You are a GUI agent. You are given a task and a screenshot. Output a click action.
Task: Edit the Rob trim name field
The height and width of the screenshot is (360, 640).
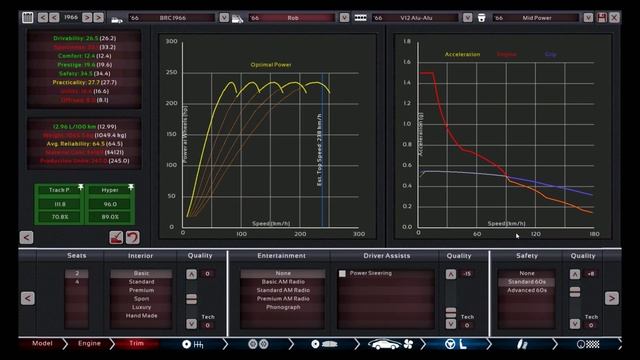(292, 18)
